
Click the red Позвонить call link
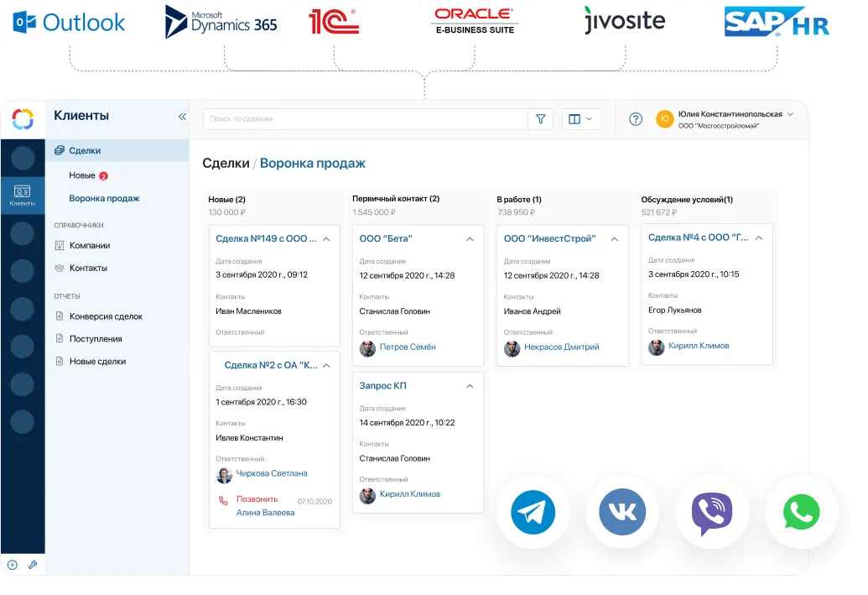257,499
